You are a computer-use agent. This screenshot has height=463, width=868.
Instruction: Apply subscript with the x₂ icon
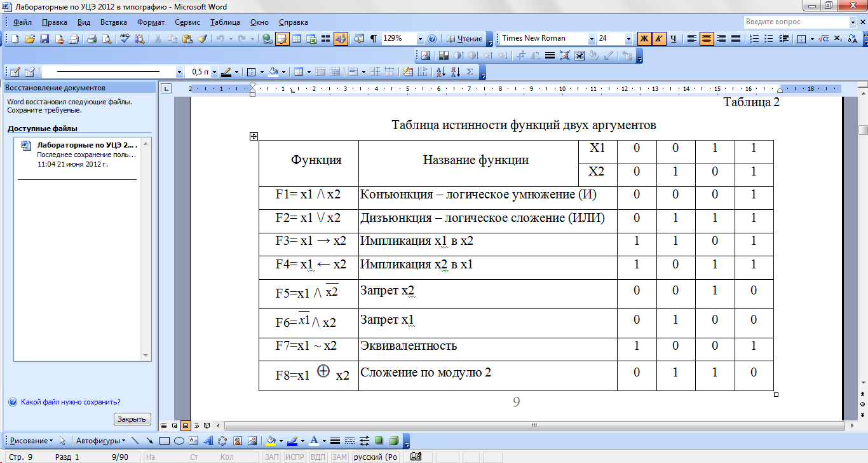pyautogui.click(x=838, y=39)
